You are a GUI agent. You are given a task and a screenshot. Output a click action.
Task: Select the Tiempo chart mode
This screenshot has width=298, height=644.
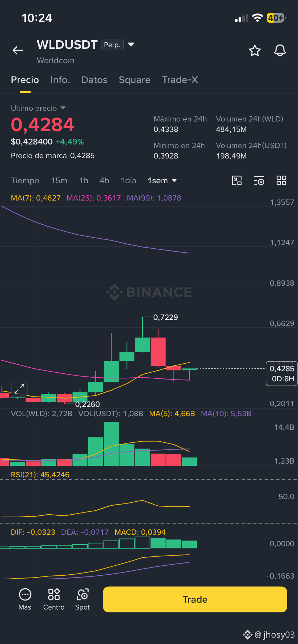[x=25, y=180]
